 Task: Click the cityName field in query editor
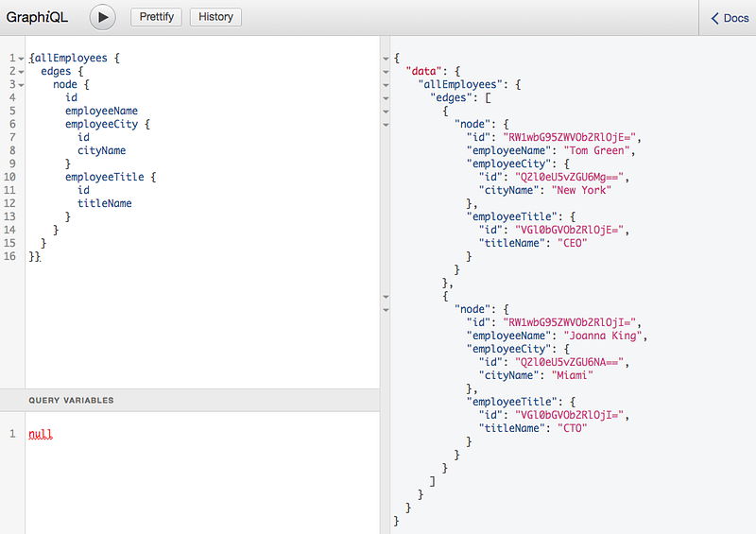pyautogui.click(x=101, y=150)
